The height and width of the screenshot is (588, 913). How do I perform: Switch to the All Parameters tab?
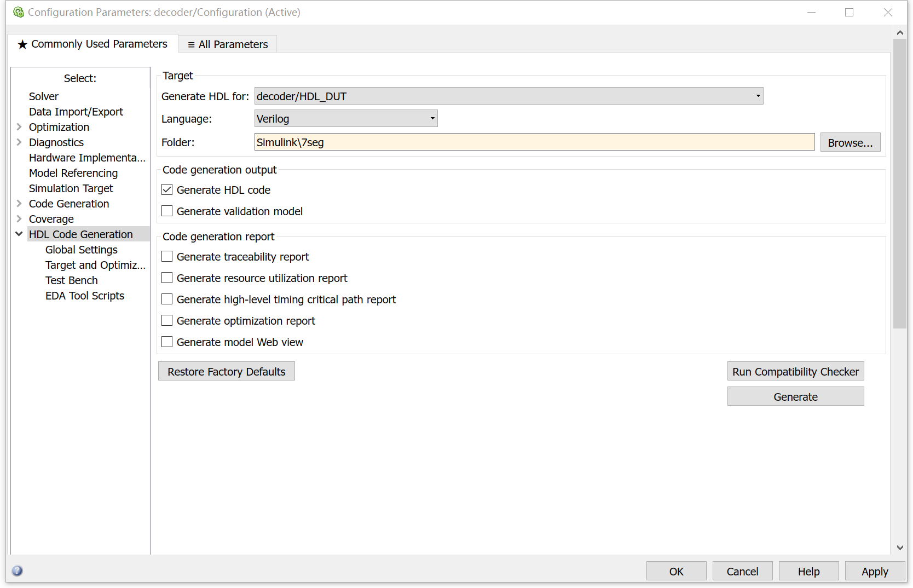[228, 44]
